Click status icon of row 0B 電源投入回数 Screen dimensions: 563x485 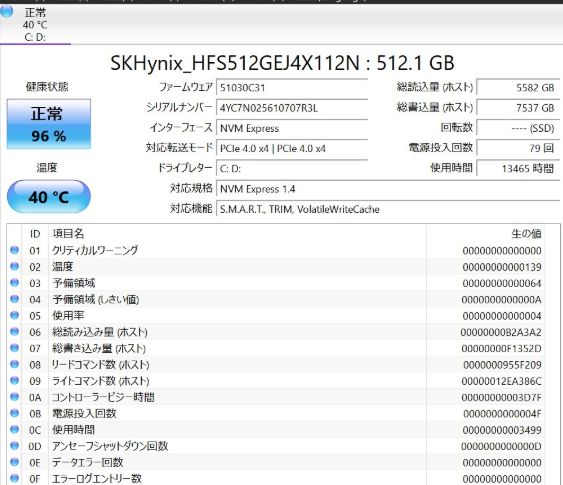pos(14,413)
